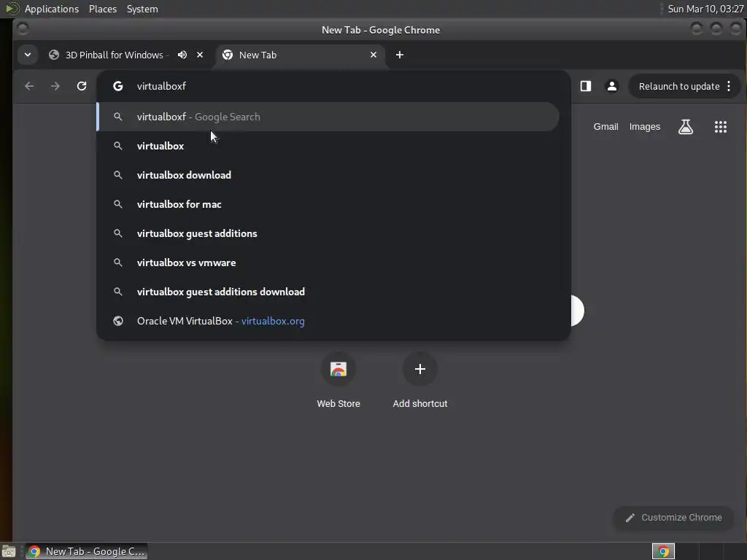Click the search icon beside 'virtualbox download'

click(117, 175)
